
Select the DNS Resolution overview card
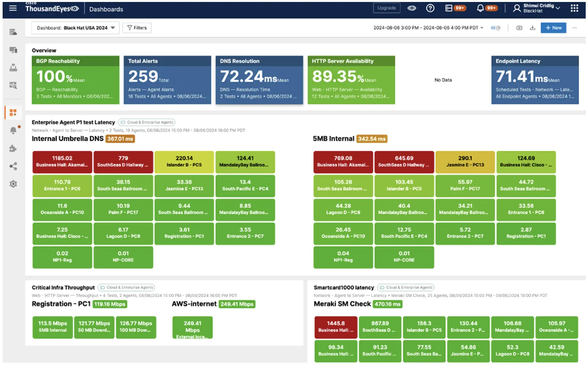click(x=259, y=80)
